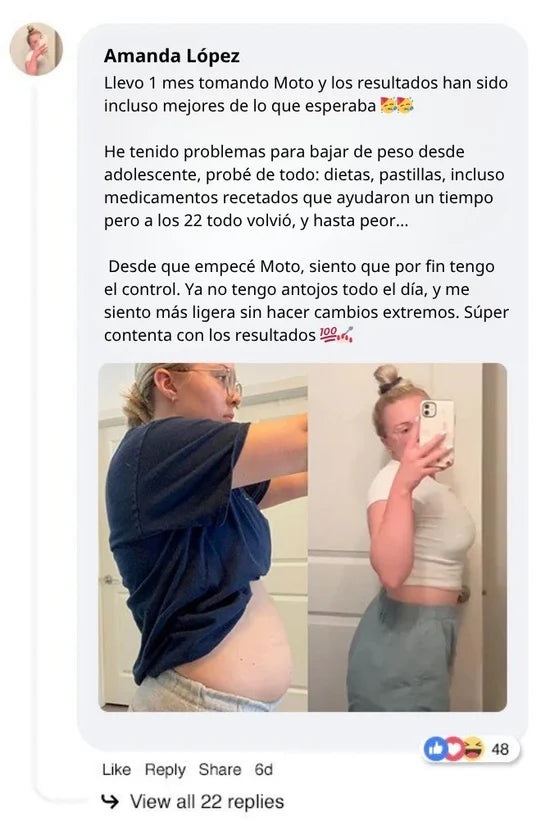The width and height of the screenshot is (550, 839).
Task: Click the emoji right after the 100
Action: [x=346, y=335]
